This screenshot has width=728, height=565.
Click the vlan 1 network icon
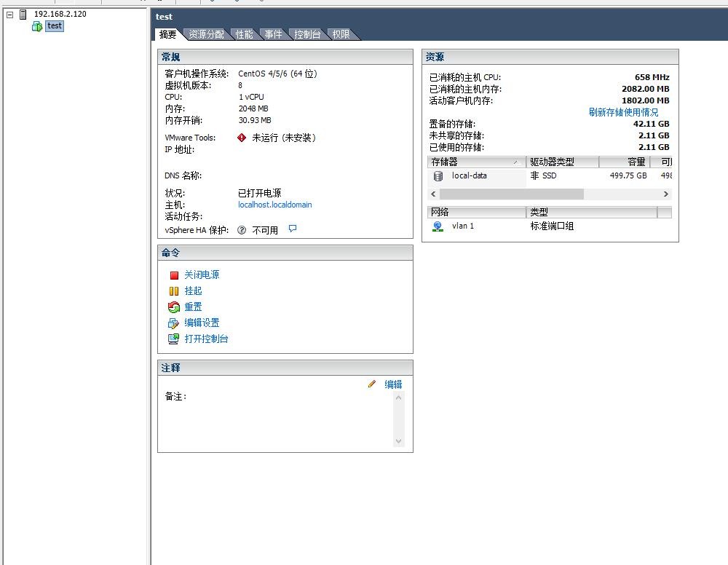[x=438, y=226]
